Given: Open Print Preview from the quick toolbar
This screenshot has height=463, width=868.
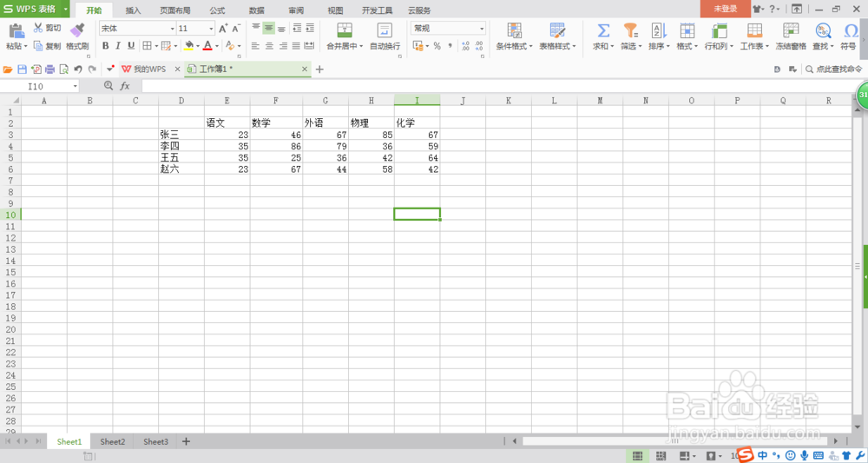Looking at the screenshot, I should click(63, 69).
